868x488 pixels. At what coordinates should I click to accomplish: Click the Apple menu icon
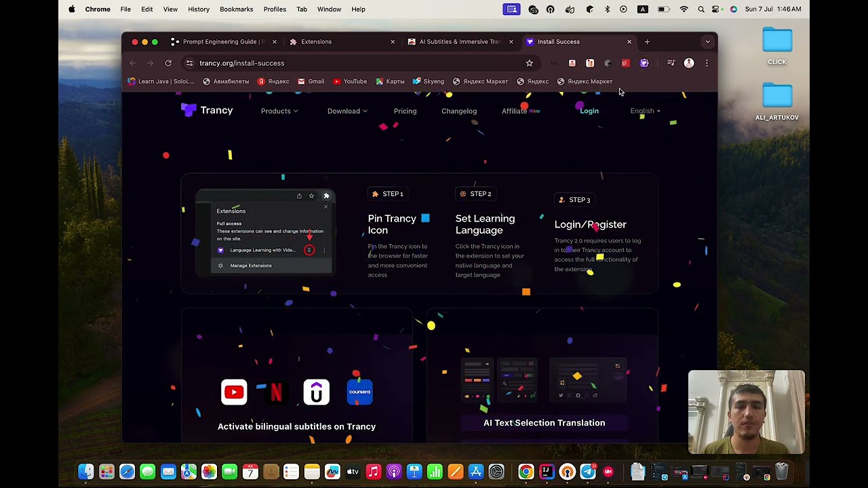(72, 9)
